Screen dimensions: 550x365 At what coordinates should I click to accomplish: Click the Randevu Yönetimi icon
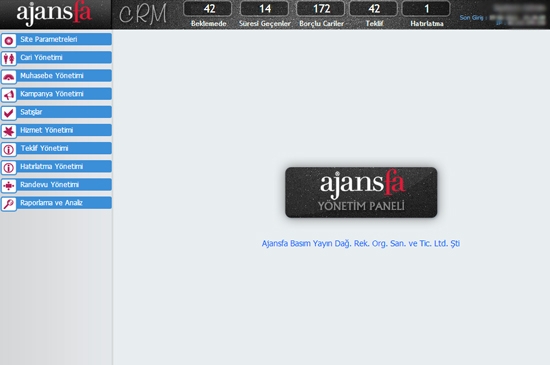point(9,186)
